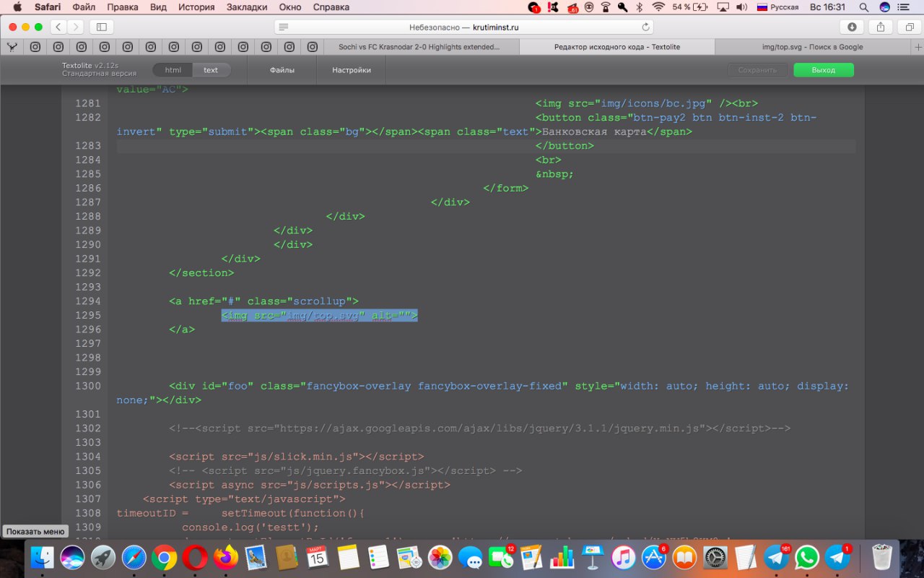Open the Russian input source menu
This screenshot has width=924, height=578.
(777, 7)
